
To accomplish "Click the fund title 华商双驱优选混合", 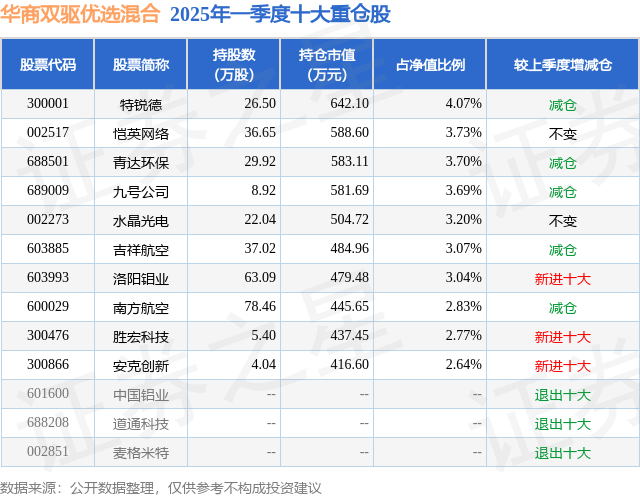I will [x=80, y=14].
